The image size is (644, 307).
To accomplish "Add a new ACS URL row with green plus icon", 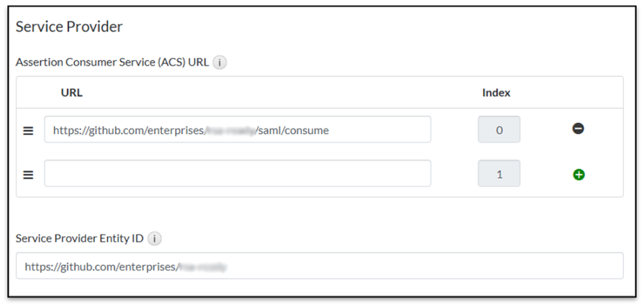I will pyautogui.click(x=578, y=174).
